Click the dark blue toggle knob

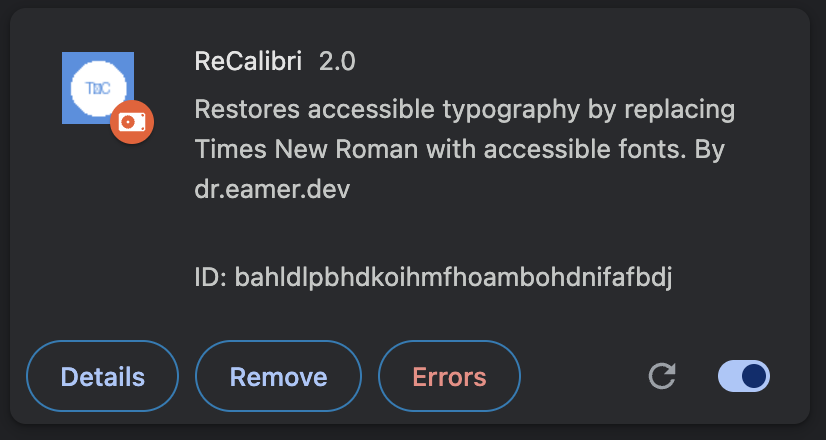click(x=755, y=376)
